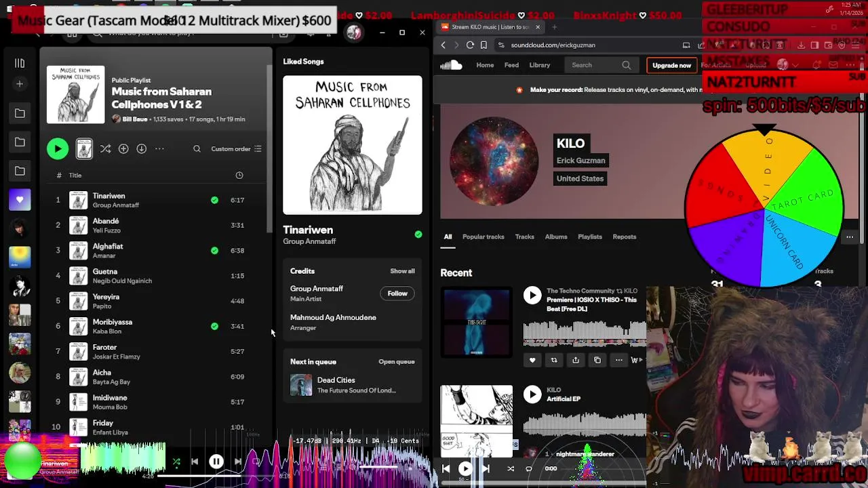The width and height of the screenshot is (868, 488).
Task: Select the Guetna track row
Action: (x=157, y=276)
